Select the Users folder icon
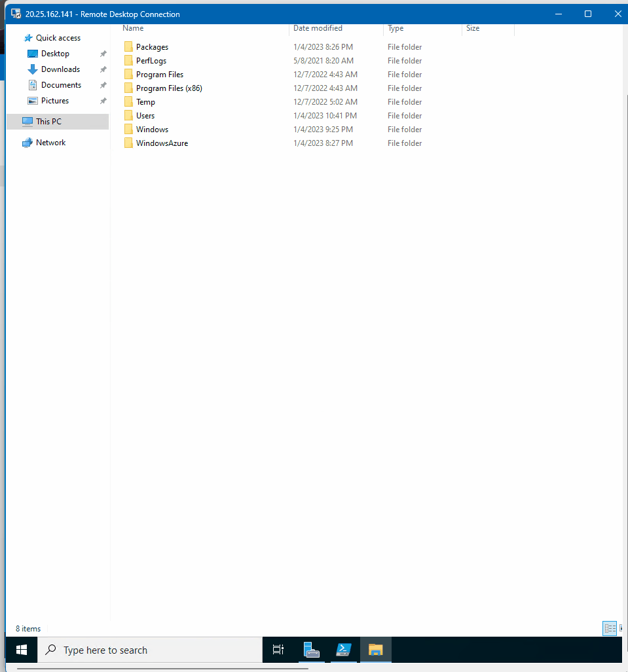 128,115
